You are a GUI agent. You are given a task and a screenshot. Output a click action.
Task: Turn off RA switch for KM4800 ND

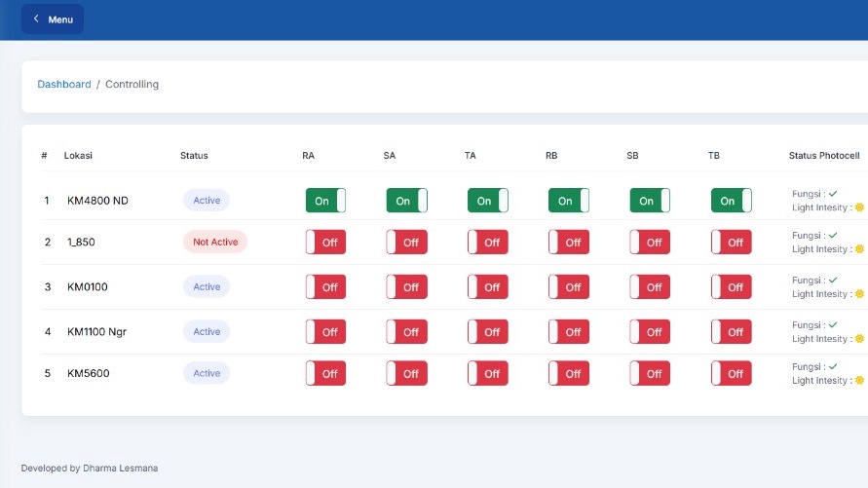coord(325,201)
